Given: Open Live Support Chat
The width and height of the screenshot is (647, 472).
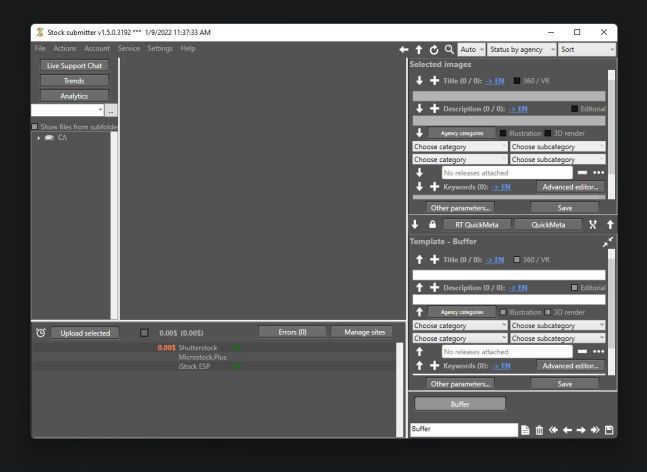Looking at the screenshot, I should click(74, 66).
